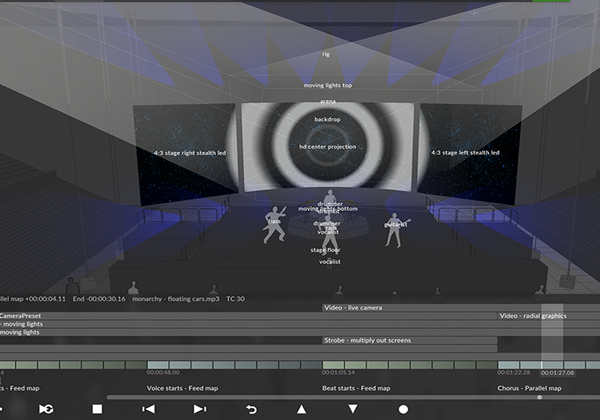
Task: Skip to the next section marker
Action: pos(199,409)
